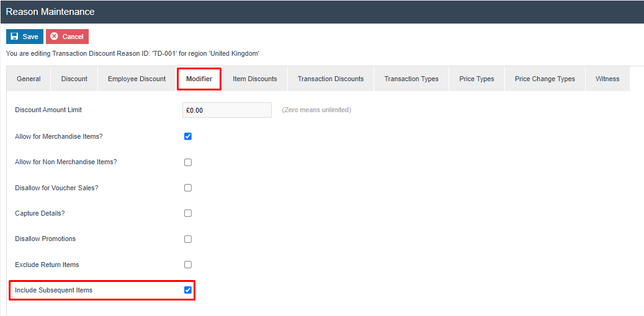Open the Price Types tab
This screenshot has height=316, width=644.
[x=476, y=79]
